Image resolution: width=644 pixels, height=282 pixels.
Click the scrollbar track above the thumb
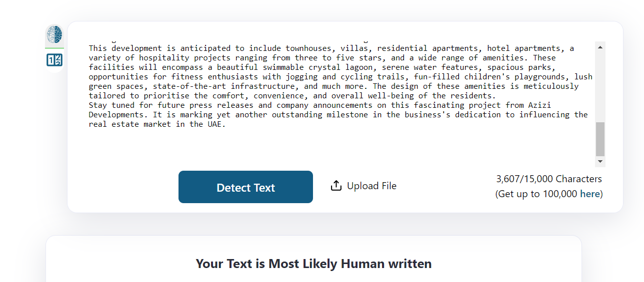pyautogui.click(x=600, y=85)
